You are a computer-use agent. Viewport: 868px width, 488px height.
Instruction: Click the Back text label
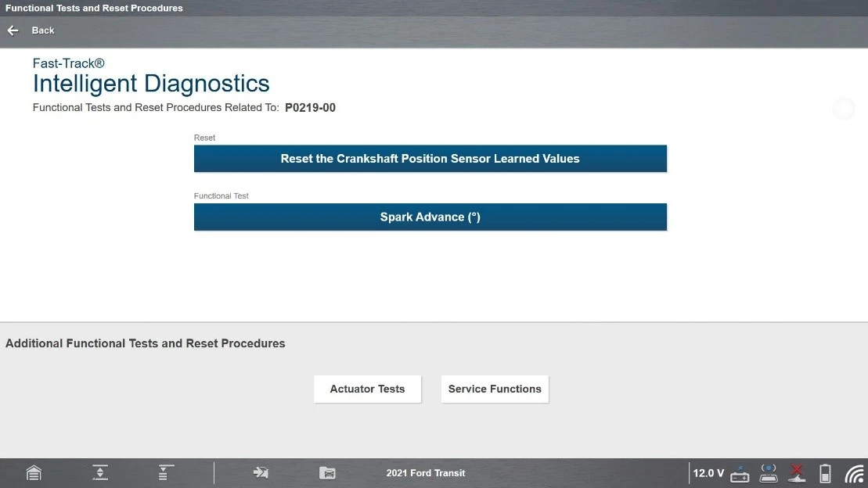coord(43,30)
